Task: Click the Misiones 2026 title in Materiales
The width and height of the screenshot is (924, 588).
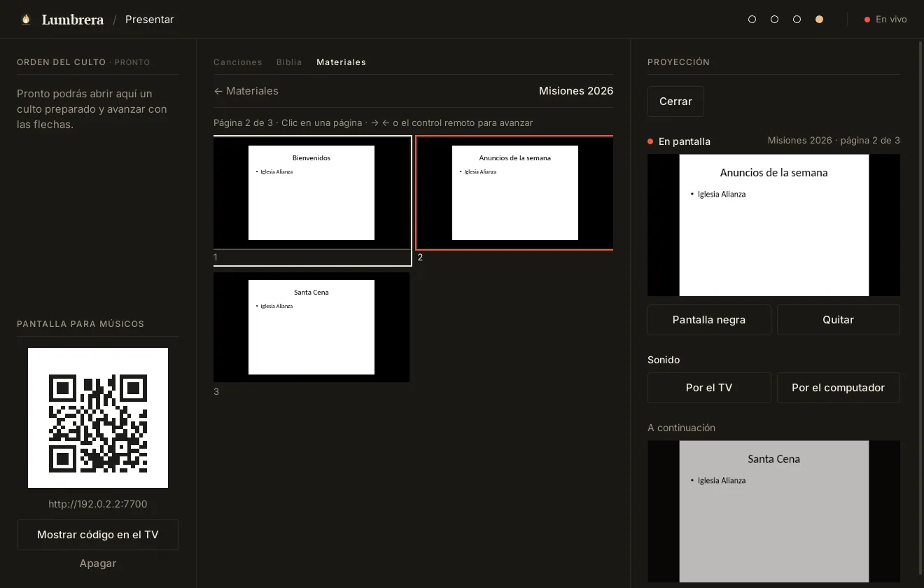Action: pos(576,91)
